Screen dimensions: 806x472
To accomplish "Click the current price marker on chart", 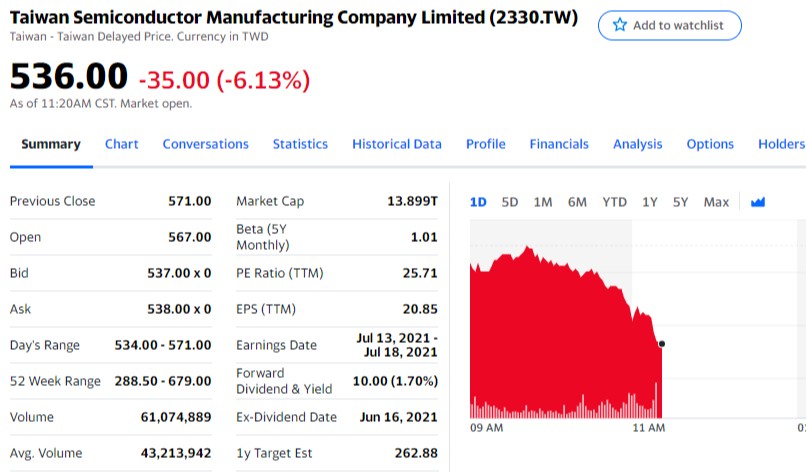I will (661, 344).
